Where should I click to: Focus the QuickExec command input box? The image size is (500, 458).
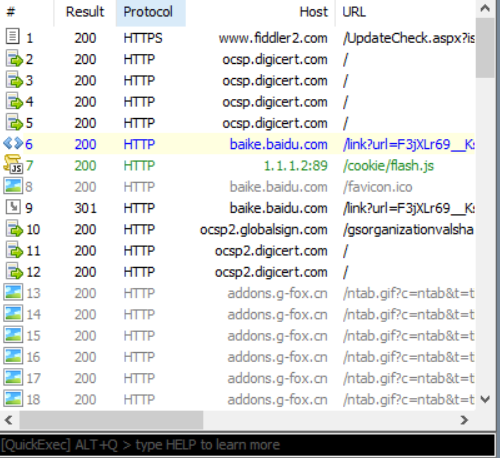247,445
